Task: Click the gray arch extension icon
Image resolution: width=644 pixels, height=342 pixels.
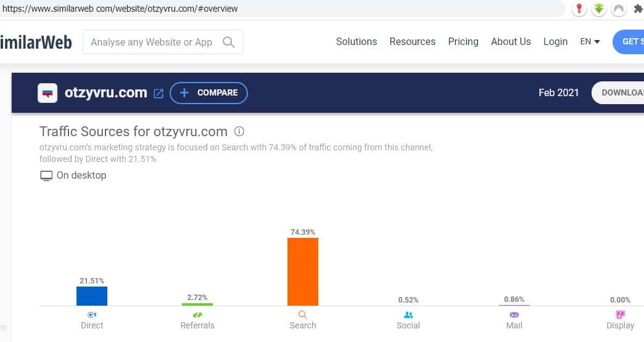Action: point(619,8)
